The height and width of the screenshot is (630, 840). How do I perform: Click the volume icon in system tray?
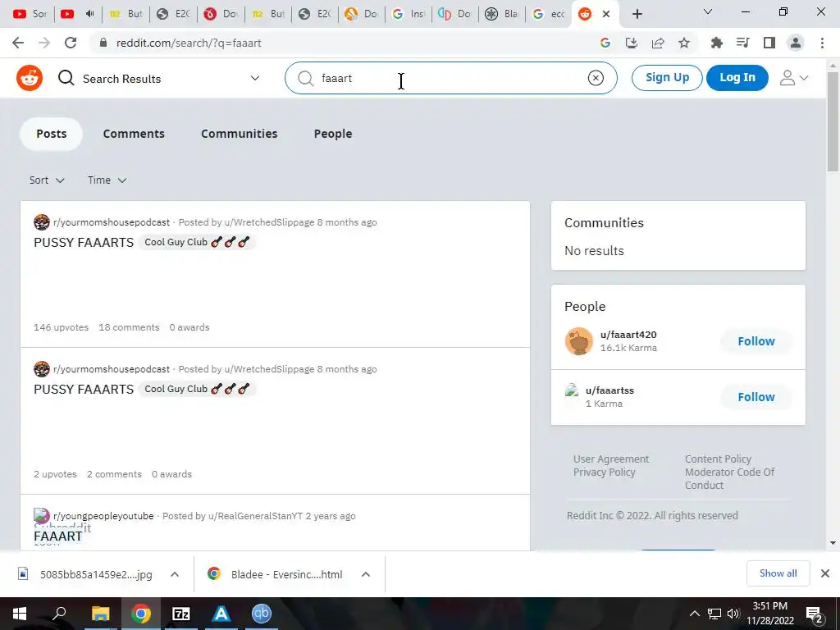(x=733, y=614)
